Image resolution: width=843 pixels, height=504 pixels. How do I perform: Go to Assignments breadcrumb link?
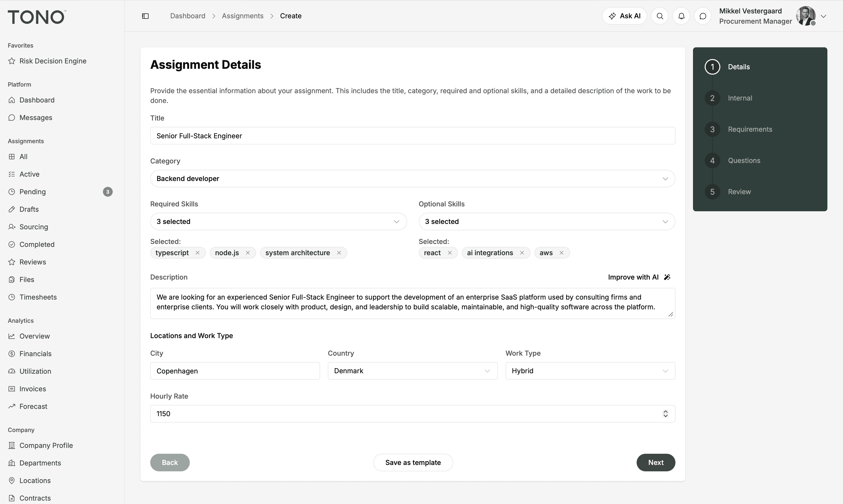(x=242, y=16)
